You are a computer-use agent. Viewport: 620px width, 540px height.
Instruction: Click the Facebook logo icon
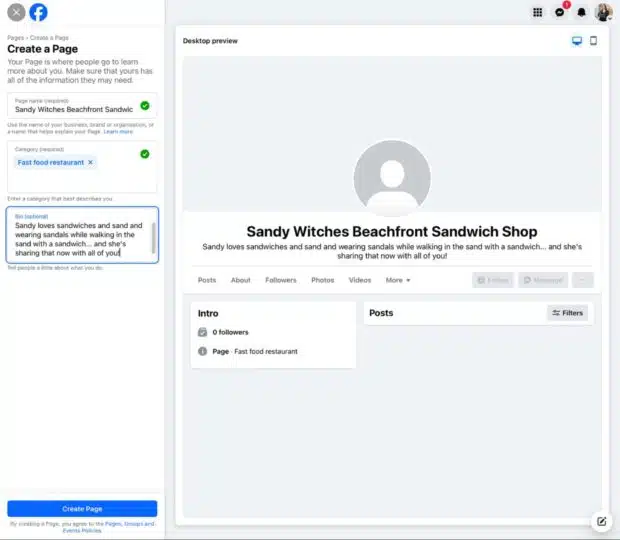(38, 12)
